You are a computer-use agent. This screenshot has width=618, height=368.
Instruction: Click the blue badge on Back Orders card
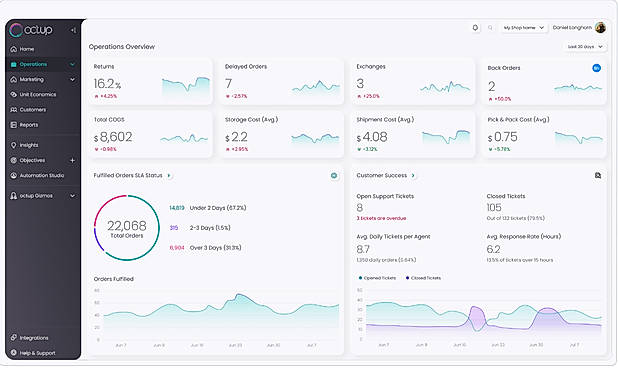tap(596, 68)
